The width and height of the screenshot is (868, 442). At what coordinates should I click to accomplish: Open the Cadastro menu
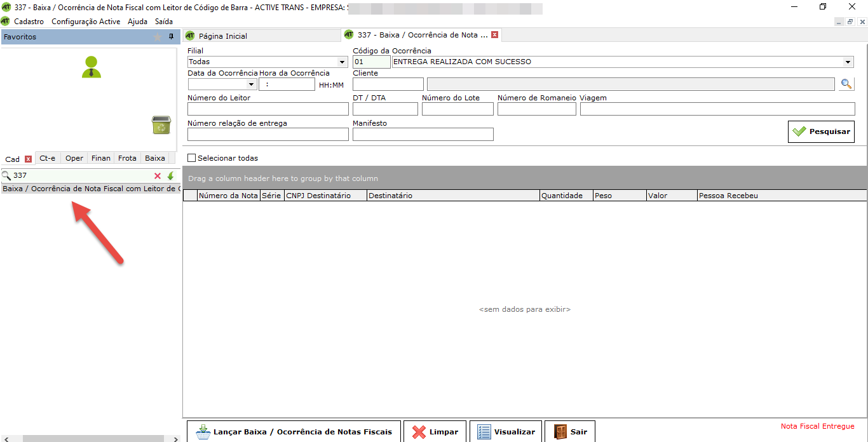(x=29, y=22)
